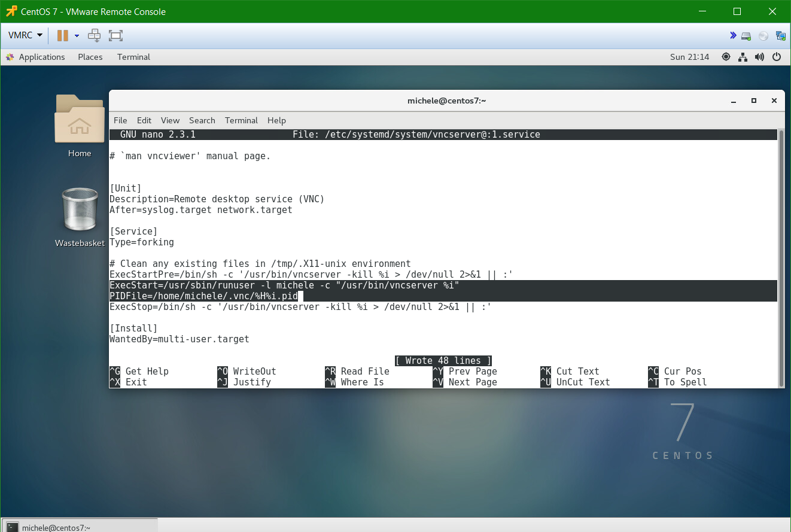Click the wired network status icon in GNOME panel
The height and width of the screenshot is (532, 791).
point(743,57)
